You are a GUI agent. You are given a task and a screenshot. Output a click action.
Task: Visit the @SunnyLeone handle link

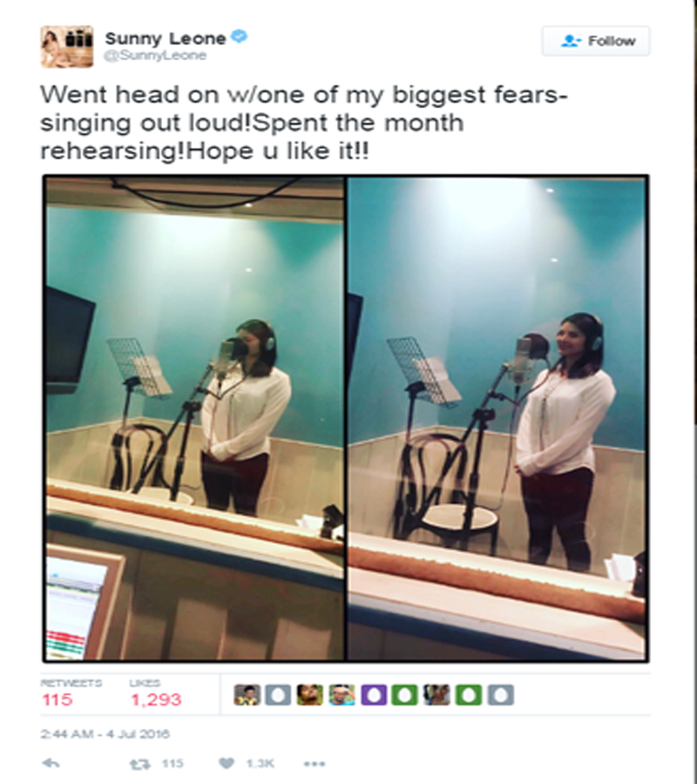point(155,56)
